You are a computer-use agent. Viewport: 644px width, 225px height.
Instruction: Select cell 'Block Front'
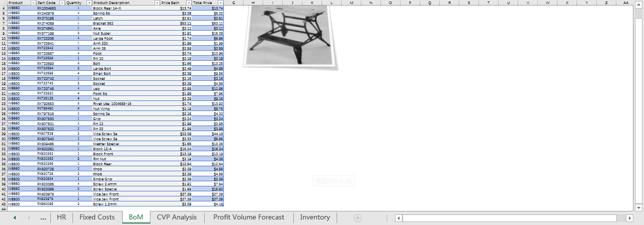(126, 154)
